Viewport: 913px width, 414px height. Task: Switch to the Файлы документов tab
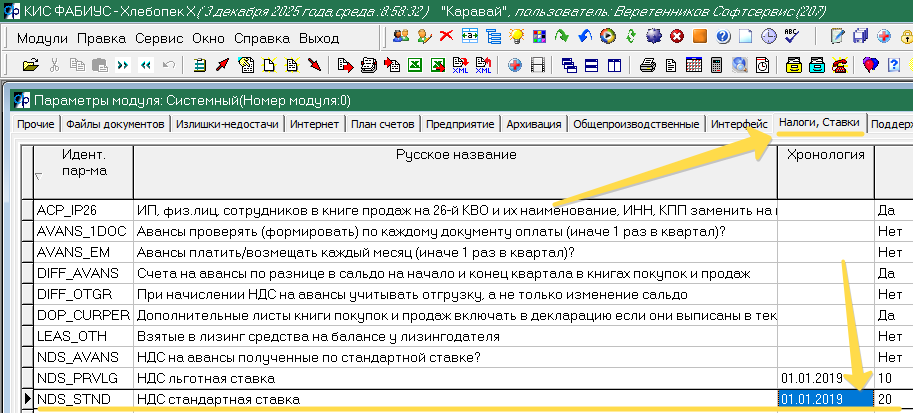pyautogui.click(x=115, y=124)
